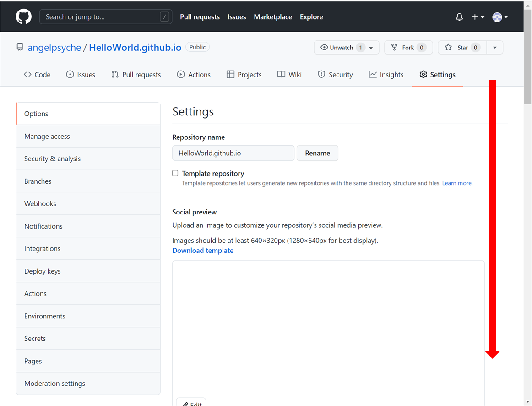This screenshot has width=532, height=406.
Task: Open Secrets settings
Action: point(88,339)
